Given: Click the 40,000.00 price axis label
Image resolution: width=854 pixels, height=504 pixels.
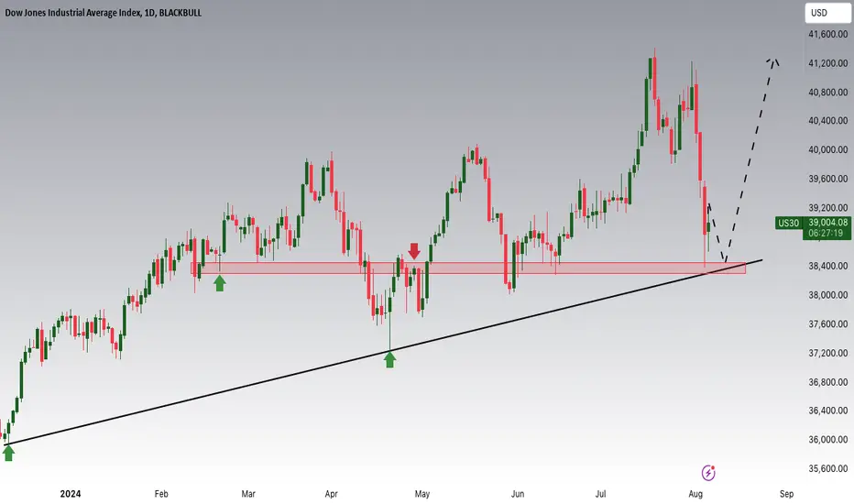Looking at the screenshot, I should click(827, 149).
